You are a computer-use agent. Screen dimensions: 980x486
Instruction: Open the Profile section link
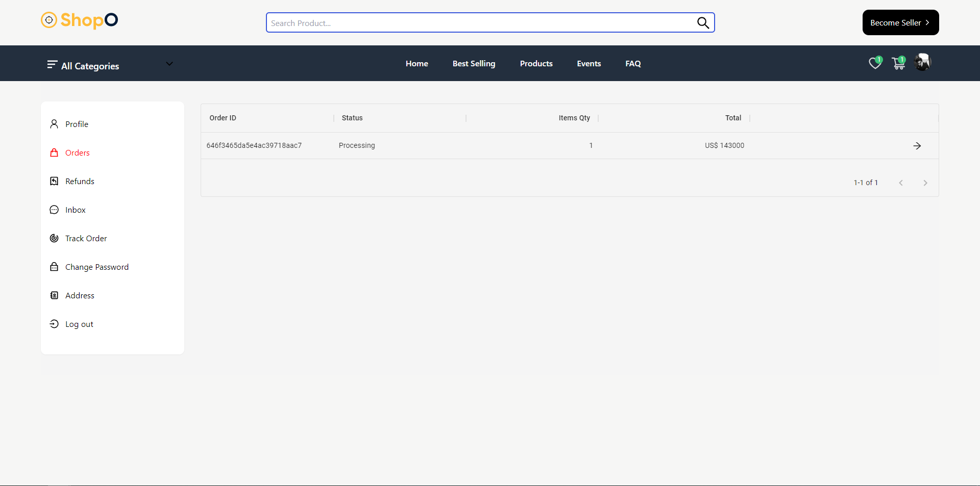click(x=76, y=124)
